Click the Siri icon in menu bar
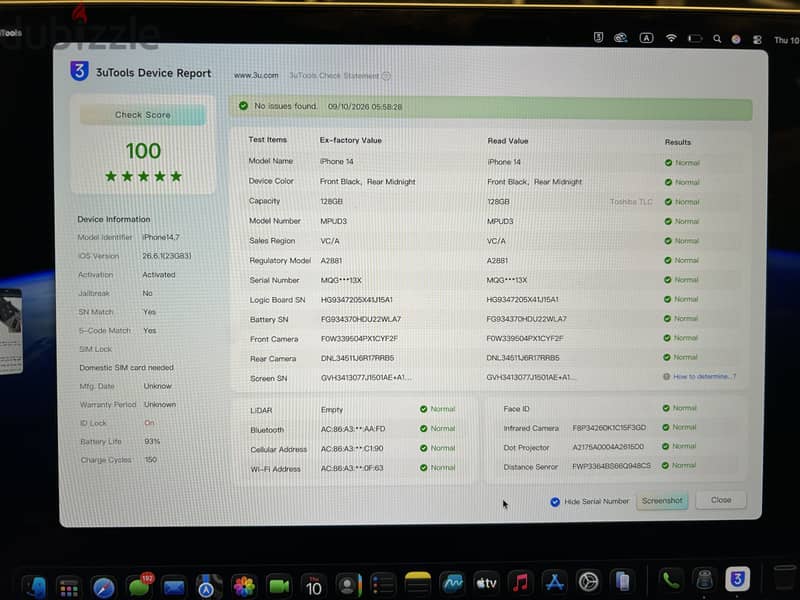 736,39
